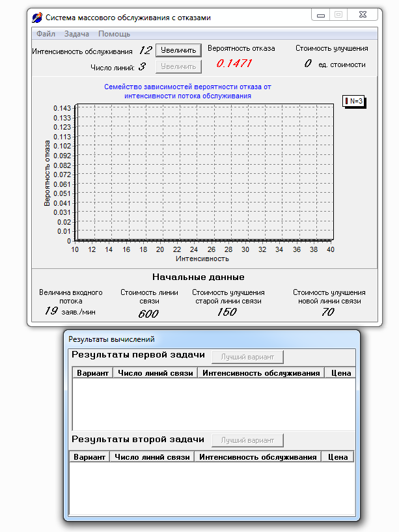Click Лучший вариант for first task results
This screenshot has height=532, width=399.
coord(247,357)
